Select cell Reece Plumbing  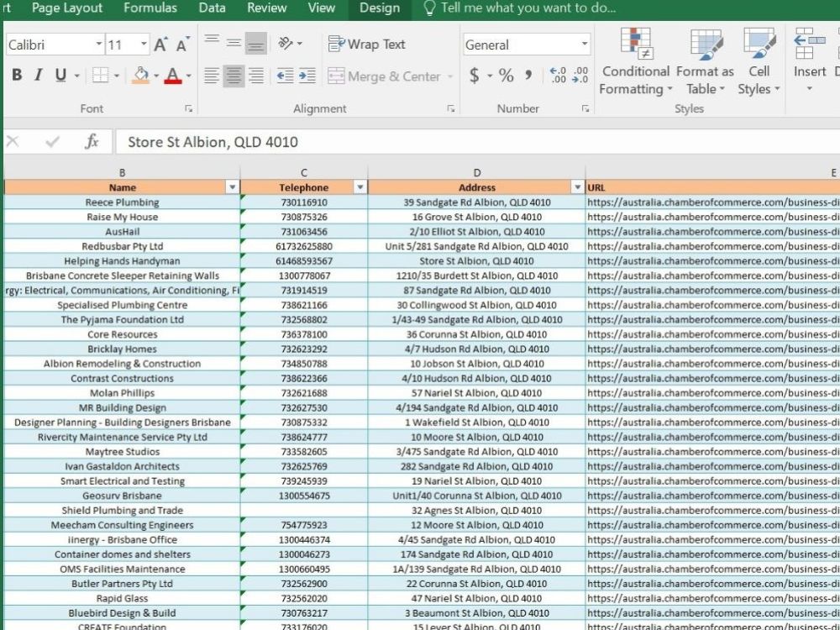(122, 202)
